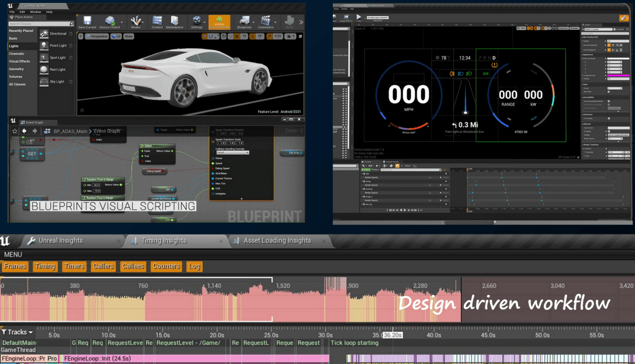Click the viewport maximize icon in level editor

coord(300,36)
